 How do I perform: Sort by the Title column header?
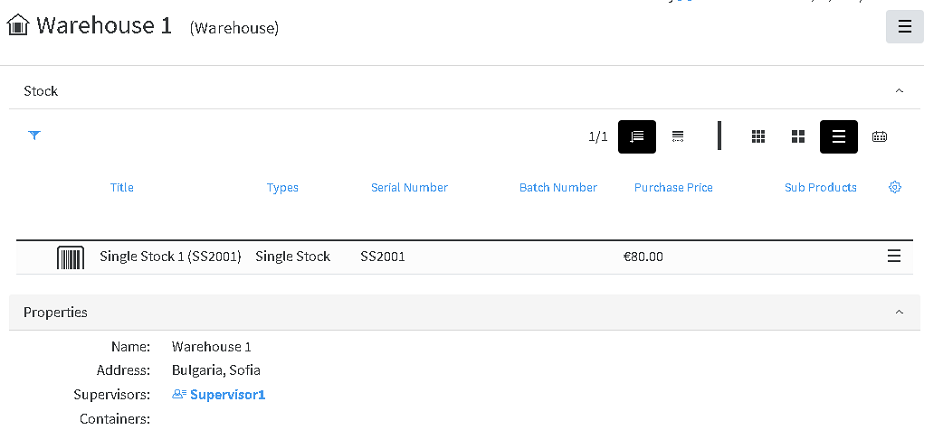pyautogui.click(x=122, y=187)
